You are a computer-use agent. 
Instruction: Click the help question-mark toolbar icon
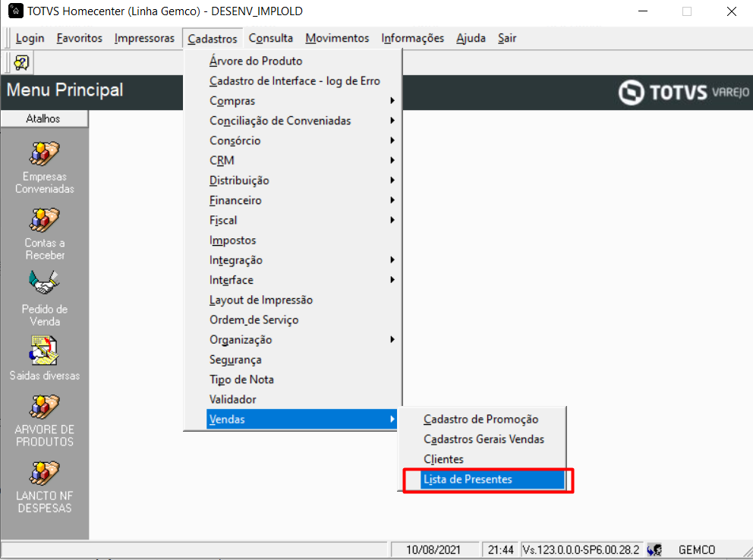pyautogui.click(x=21, y=63)
